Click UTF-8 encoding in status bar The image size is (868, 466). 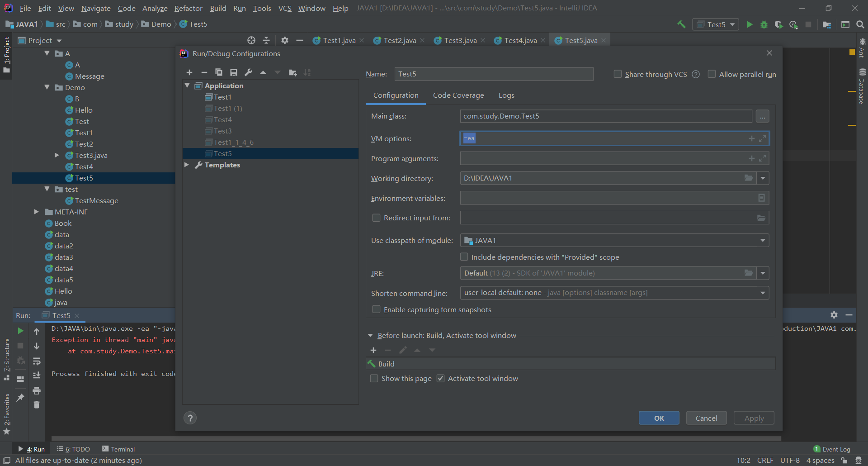click(x=790, y=460)
